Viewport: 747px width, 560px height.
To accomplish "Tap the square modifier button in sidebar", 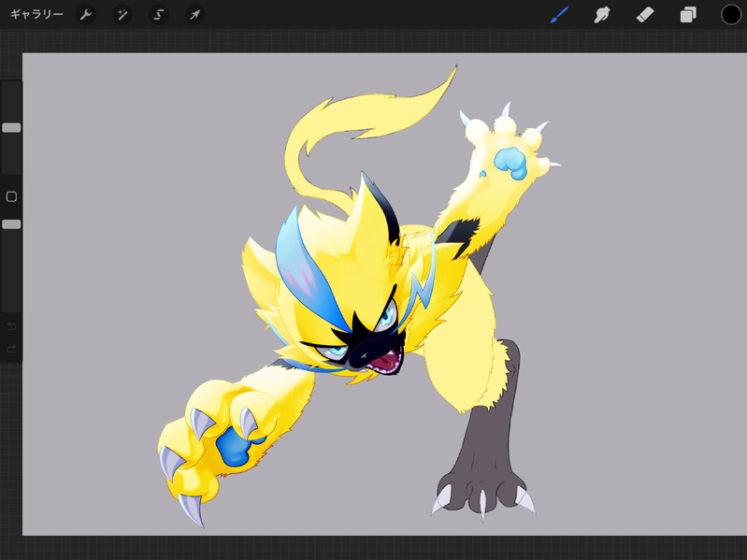I will [11, 196].
